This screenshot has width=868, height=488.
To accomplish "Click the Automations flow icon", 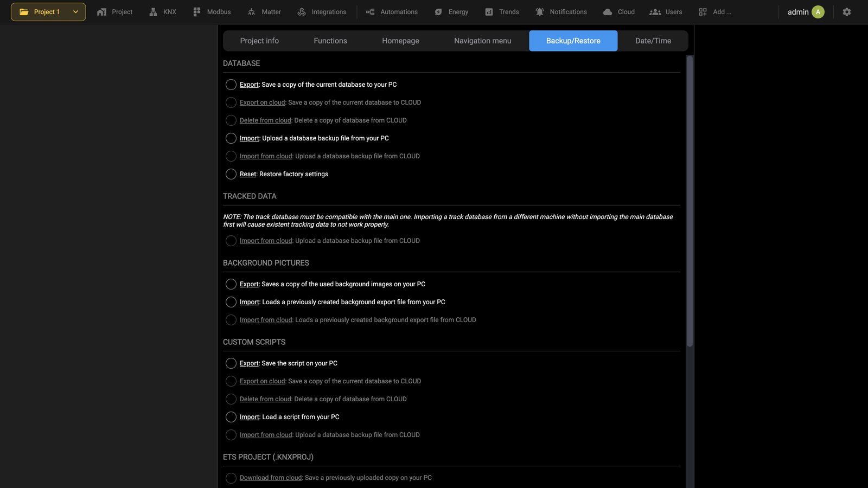I will pyautogui.click(x=370, y=12).
